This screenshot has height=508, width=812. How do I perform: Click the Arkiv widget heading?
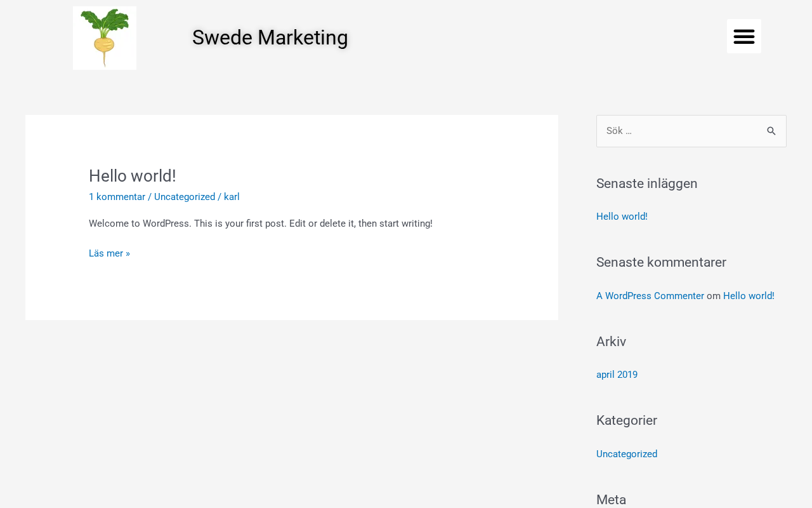pyautogui.click(x=611, y=342)
